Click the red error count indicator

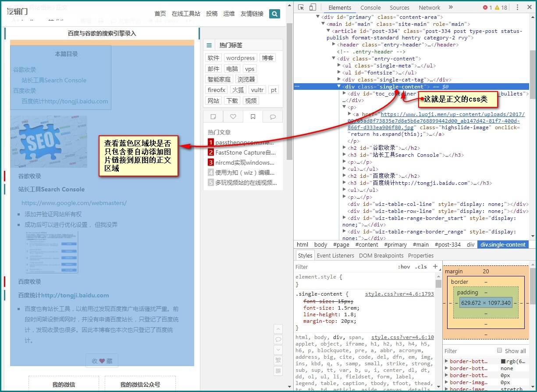point(487,7)
